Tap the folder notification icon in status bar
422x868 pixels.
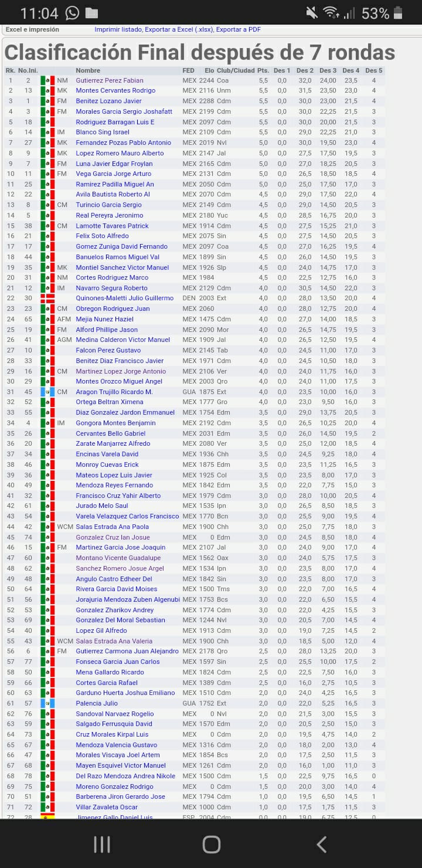point(92,13)
